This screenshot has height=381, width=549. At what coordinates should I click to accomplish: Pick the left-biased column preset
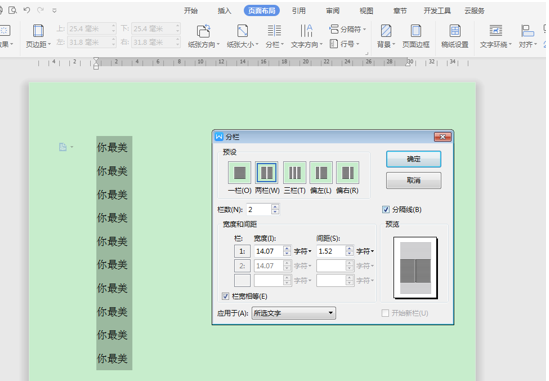(321, 172)
